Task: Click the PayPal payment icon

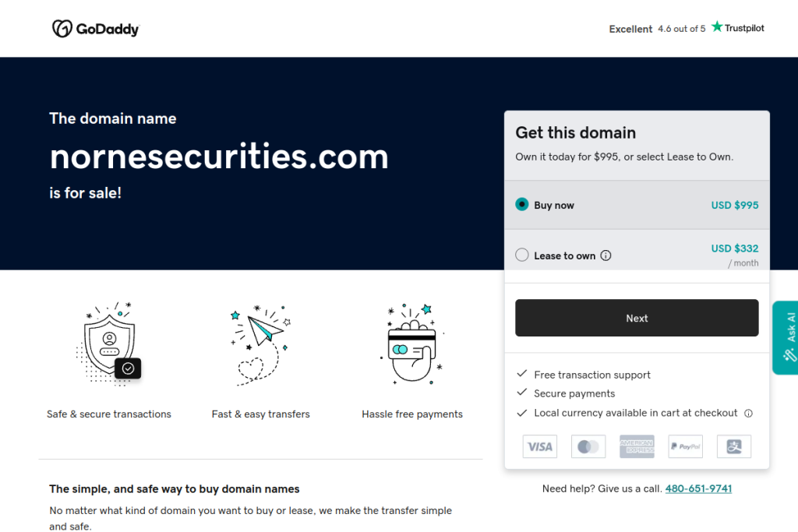Action: point(686,446)
